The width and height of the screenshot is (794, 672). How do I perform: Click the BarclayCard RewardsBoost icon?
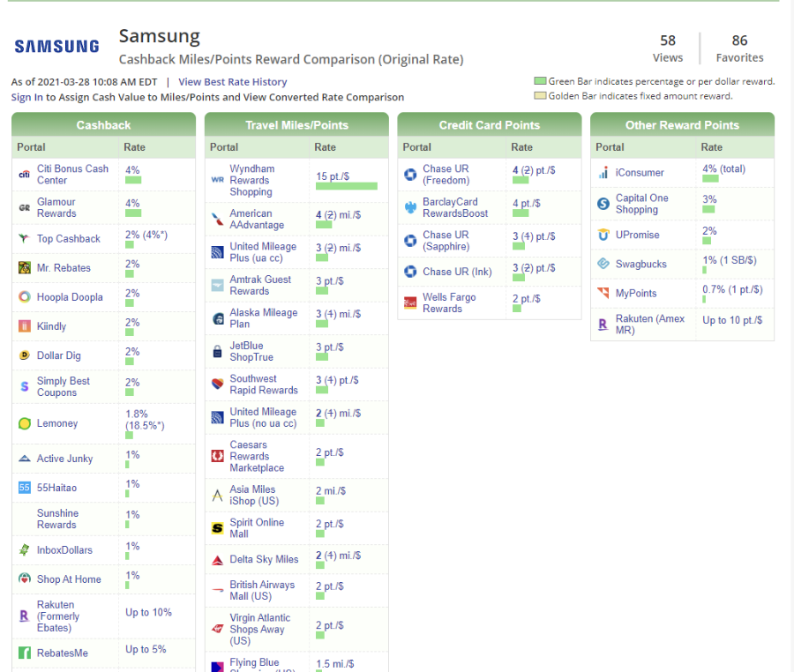click(x=410, y=207)
